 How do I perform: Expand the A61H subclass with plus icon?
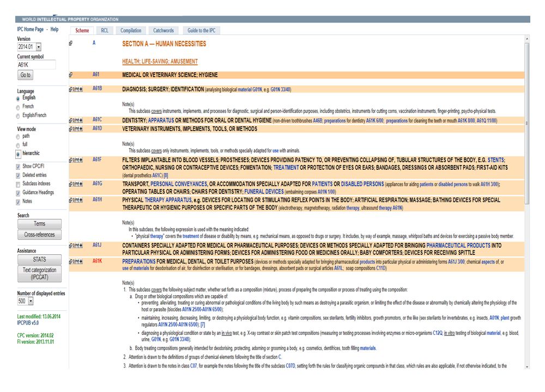81,200
